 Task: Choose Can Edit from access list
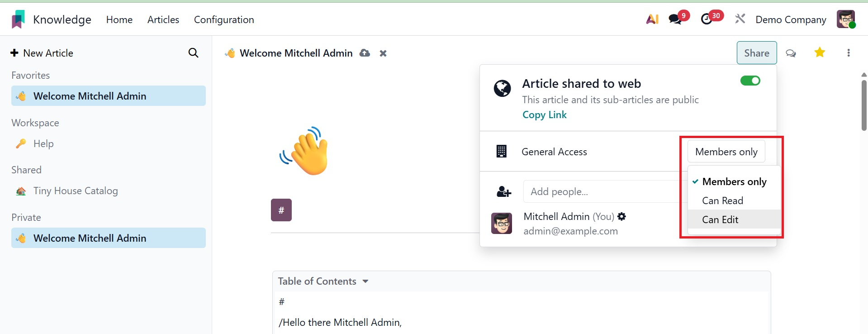pos(720,219)
